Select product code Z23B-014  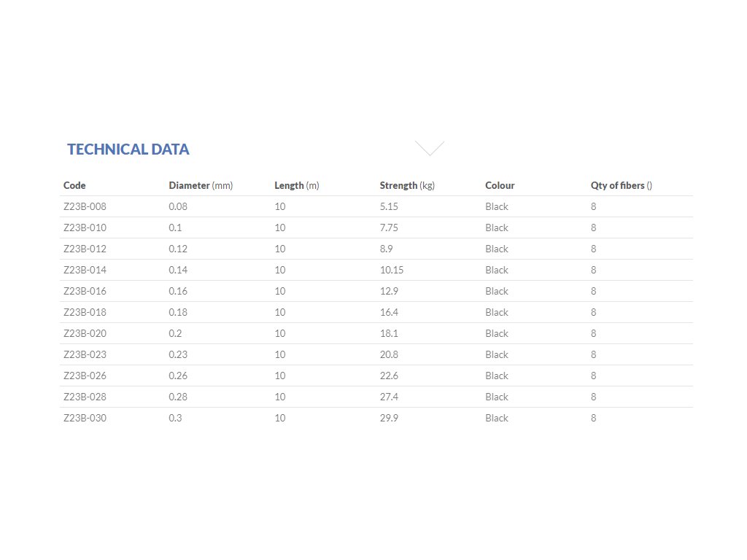85,270
